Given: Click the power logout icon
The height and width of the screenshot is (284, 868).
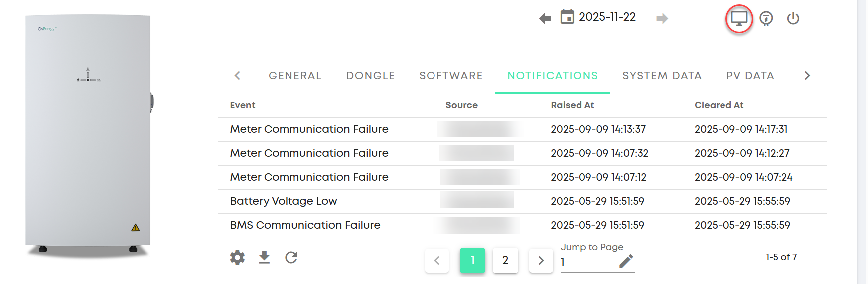Looking at the screenshot, I should 793,19.
